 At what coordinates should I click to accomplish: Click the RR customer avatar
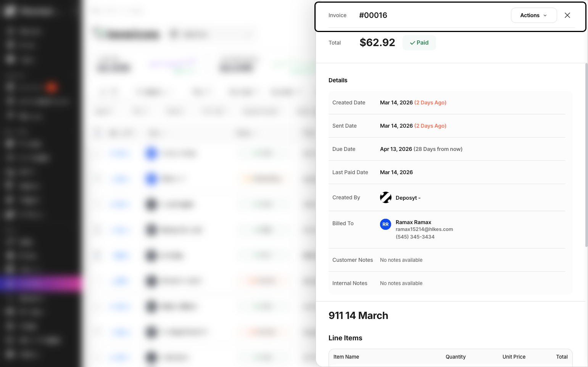[x=386, y=224]
